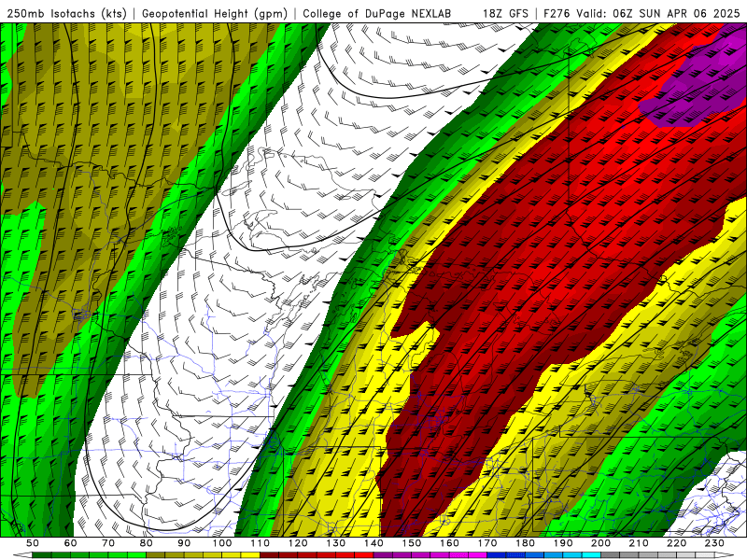Click the legend value 190
The image size is (747, 560).
click(x=563, y=543)
